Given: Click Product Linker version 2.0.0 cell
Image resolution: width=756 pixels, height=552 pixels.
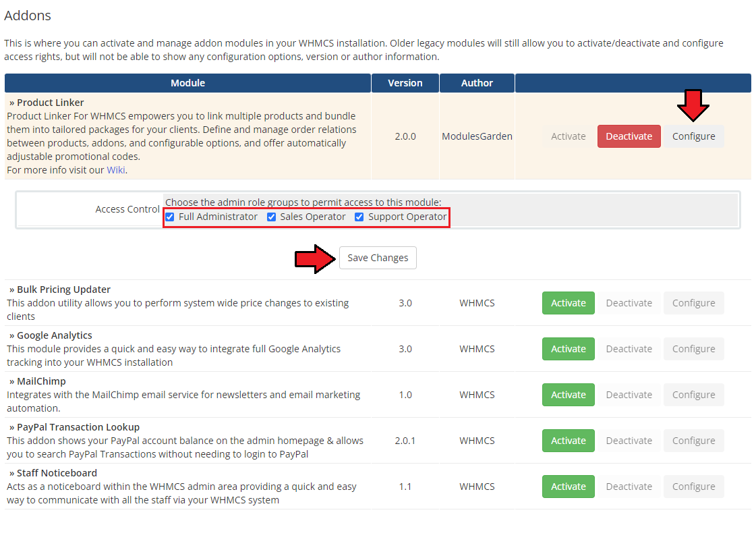Looking at the screenshot, I should [405, 136].
